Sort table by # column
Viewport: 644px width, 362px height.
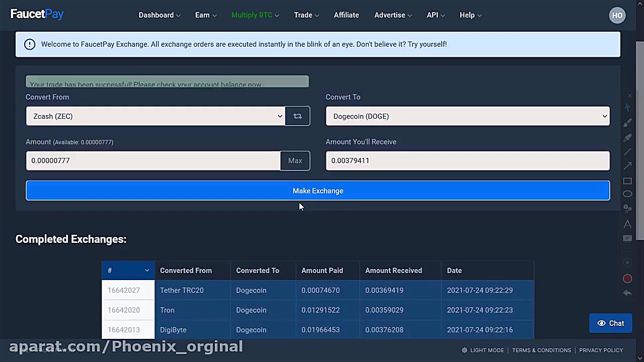(128, 270)
